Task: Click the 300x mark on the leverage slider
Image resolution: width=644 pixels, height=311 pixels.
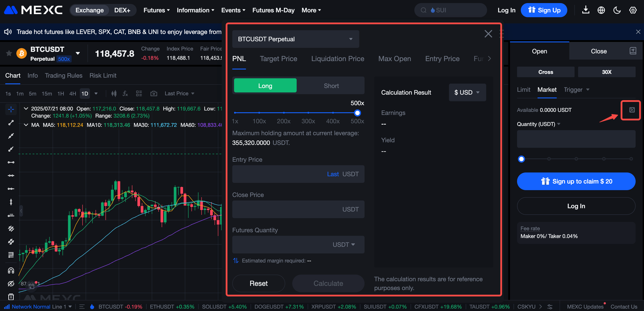Action: click(308, 113)
